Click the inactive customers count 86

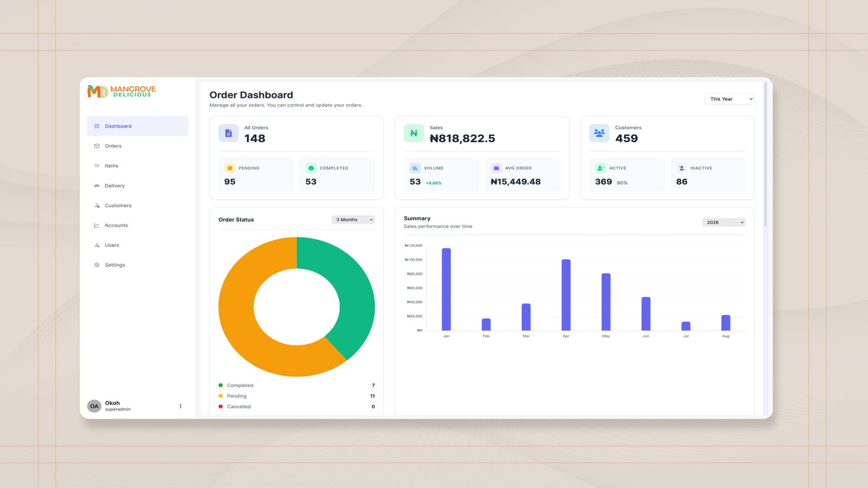tap(682, 182)
